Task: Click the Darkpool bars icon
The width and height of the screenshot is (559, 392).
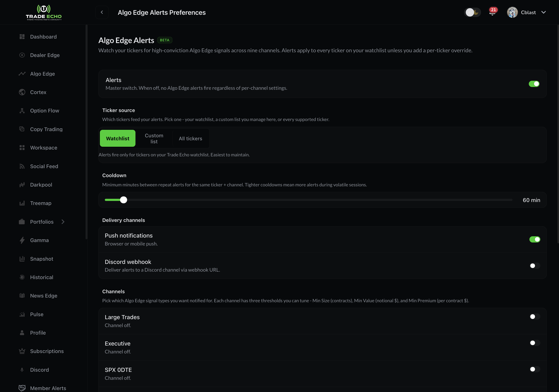Action: point(22,185)
